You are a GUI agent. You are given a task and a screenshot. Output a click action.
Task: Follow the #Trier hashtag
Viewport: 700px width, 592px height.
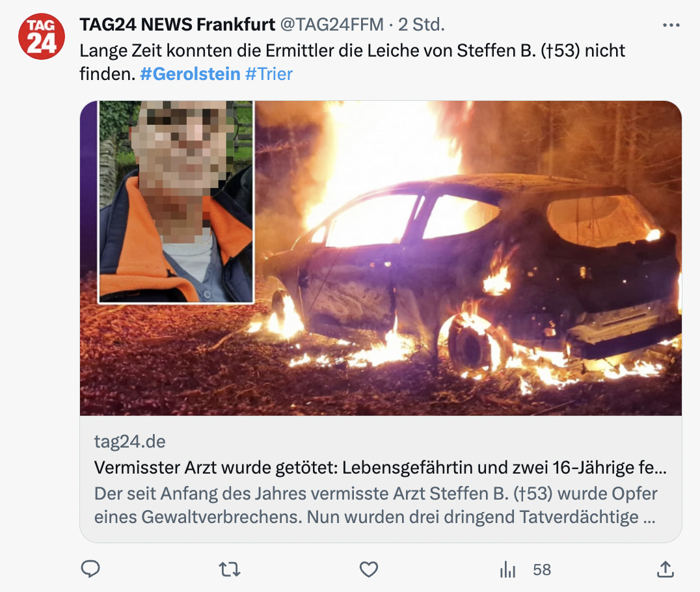click(x=269, y=74)
